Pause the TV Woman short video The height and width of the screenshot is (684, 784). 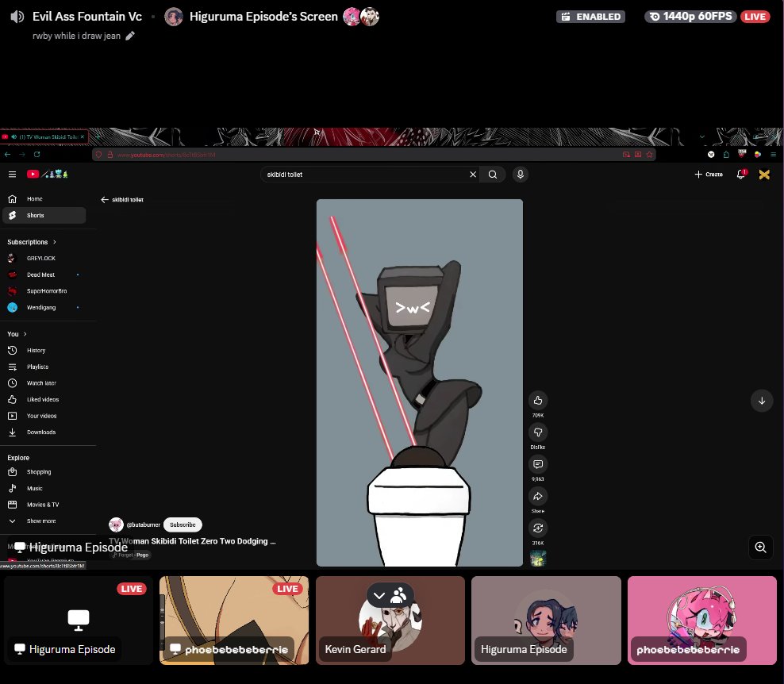420,382
